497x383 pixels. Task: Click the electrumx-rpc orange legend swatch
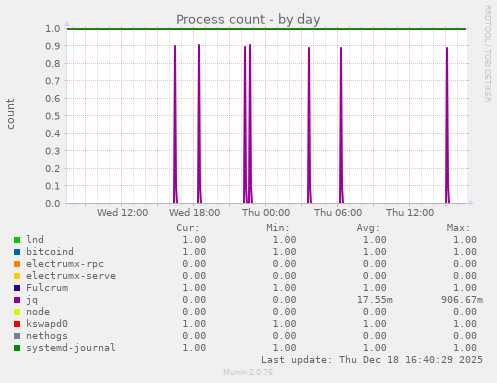17,264
